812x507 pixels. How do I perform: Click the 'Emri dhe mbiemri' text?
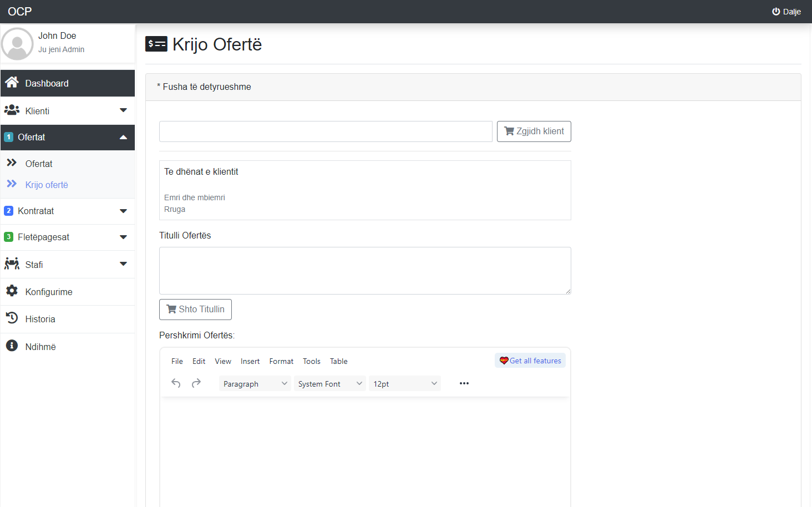point(195,197)
